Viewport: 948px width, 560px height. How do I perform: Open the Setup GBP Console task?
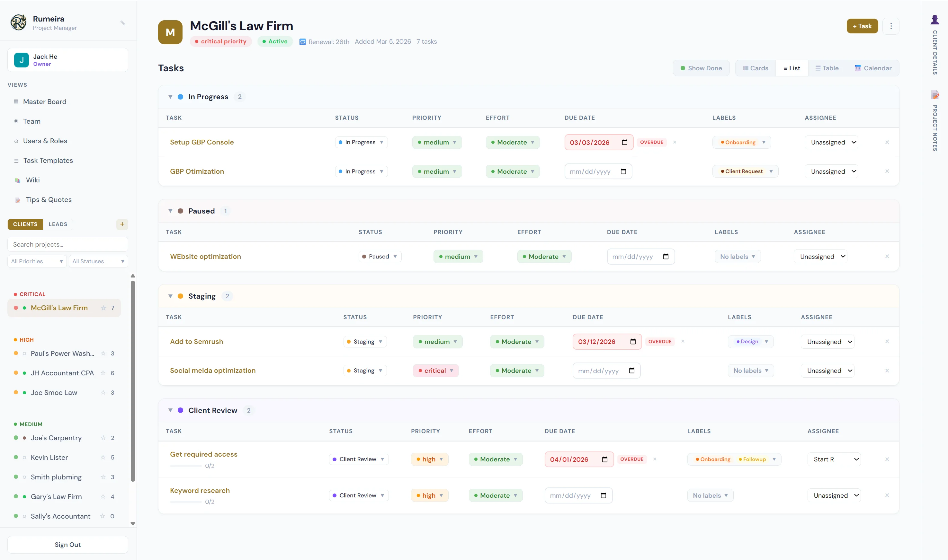coord(201,142)
